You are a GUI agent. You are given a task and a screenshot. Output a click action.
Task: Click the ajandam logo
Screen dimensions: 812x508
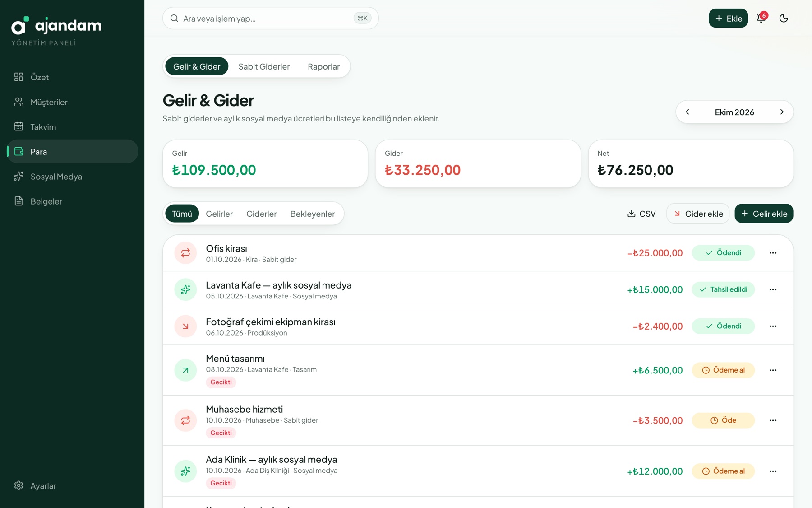click(56, 26)
